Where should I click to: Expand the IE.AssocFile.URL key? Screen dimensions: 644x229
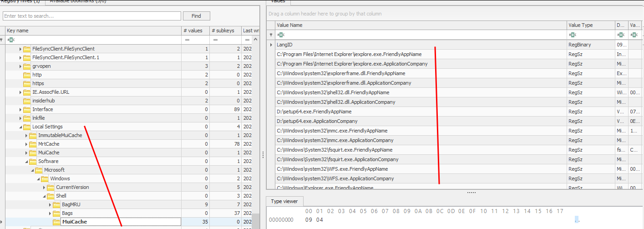pyautogui.click(x=20, y=92)
